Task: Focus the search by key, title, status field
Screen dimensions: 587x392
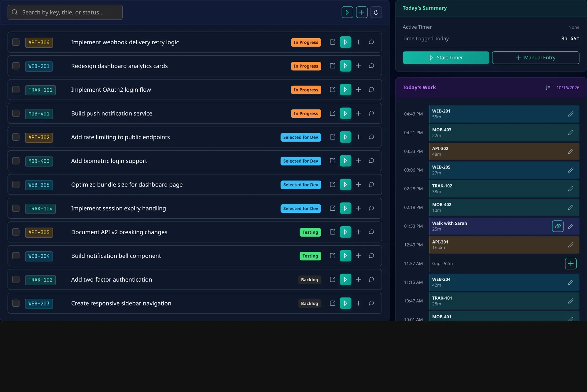Action: pos(65,12)
